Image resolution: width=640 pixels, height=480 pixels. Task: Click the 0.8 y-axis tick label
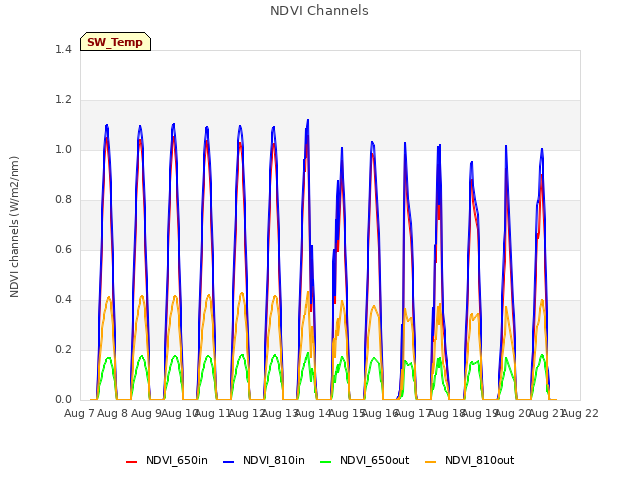tap(63, 200)
